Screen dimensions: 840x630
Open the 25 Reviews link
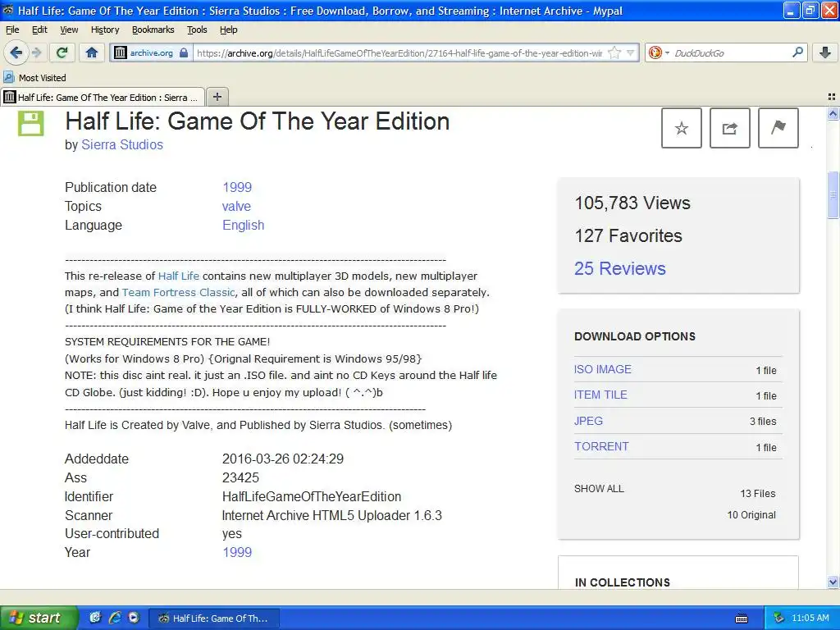click(x=620, y=268)
